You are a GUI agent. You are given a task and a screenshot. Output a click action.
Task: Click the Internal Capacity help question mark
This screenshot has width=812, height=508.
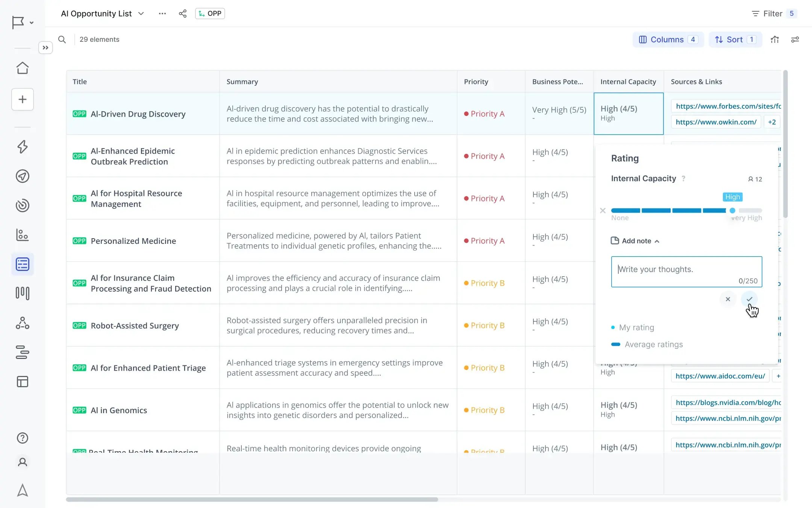pos(683,178)
